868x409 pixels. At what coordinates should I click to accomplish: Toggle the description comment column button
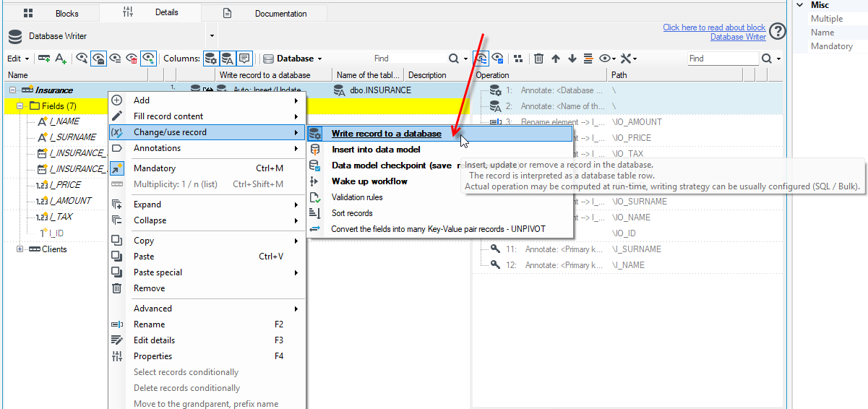tap(244, 59)
